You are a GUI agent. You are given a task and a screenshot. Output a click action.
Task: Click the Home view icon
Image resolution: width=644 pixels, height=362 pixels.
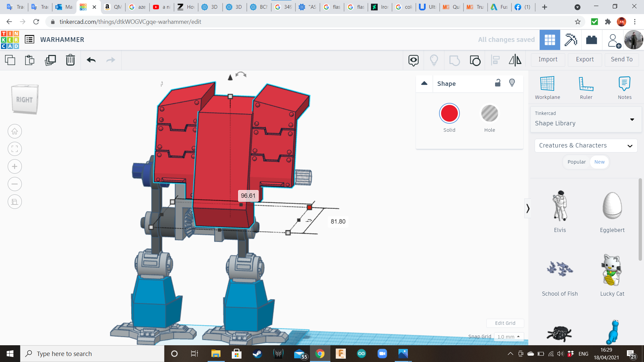[15, 131]
